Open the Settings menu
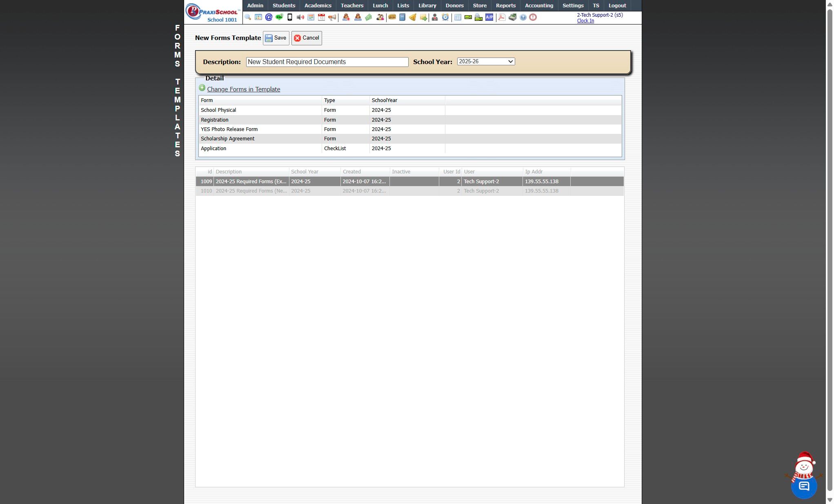The width and height of the screenshot is (834, 504). (573, 6)
